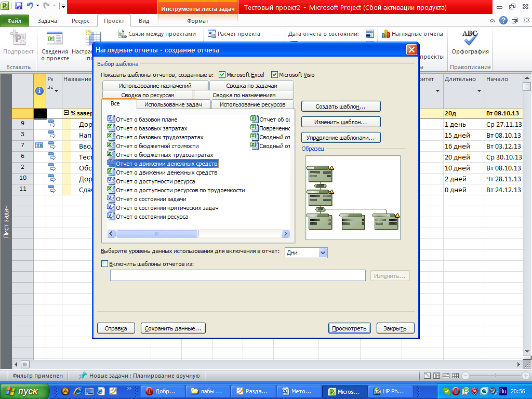Click Просмотреть button

click(x=349, y=328)
